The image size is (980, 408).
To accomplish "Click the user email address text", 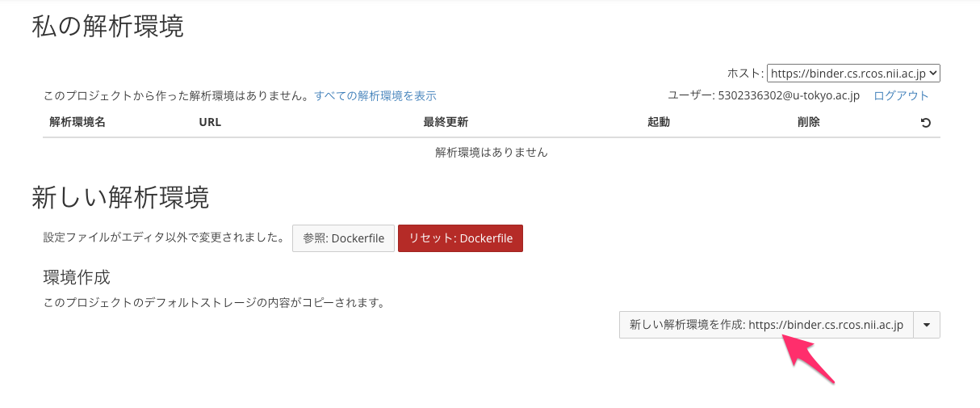I will [788, 95].
